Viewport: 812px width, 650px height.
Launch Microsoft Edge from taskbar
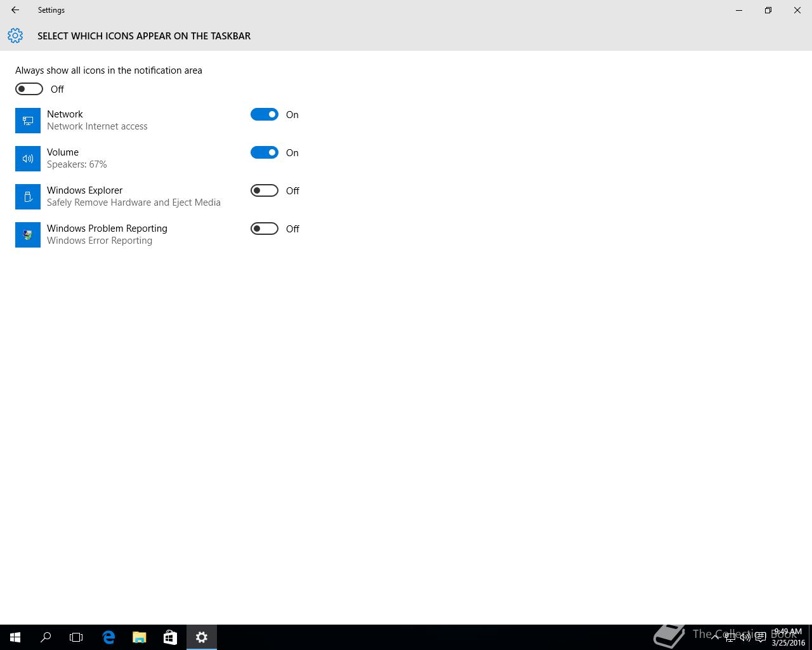tap(108, 637)
